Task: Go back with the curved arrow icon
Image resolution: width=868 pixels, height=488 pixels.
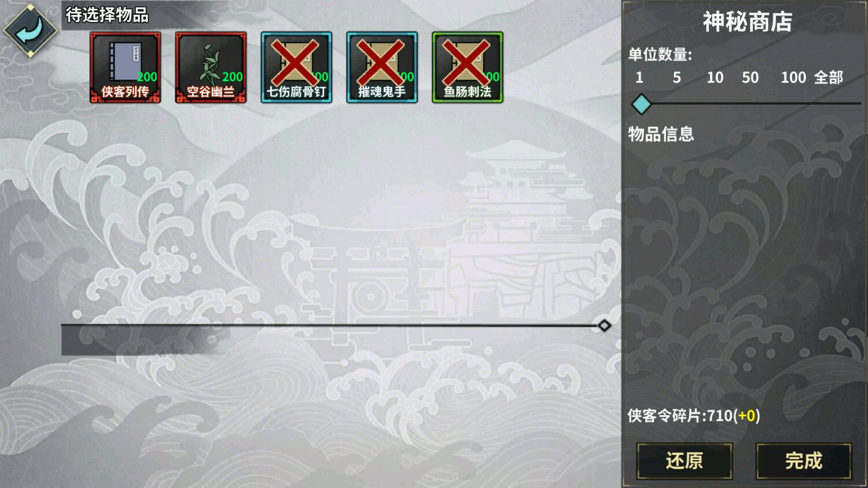Action: pos(30,30)
